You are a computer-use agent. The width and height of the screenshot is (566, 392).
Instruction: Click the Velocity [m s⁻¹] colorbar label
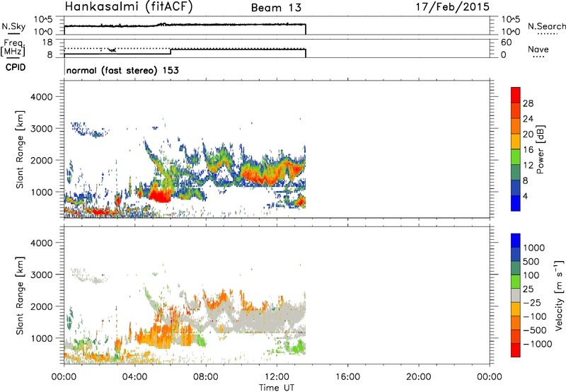(x=559, y=295)
